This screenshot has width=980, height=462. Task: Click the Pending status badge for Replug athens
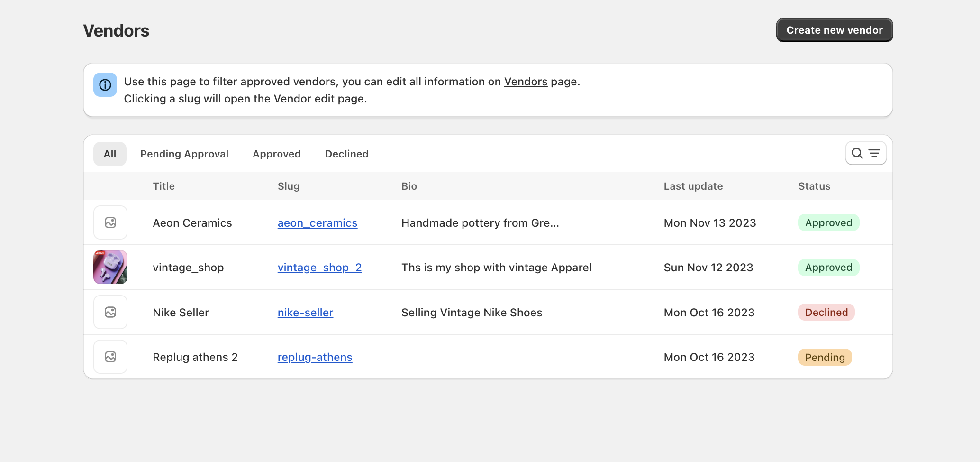point(825,357)
